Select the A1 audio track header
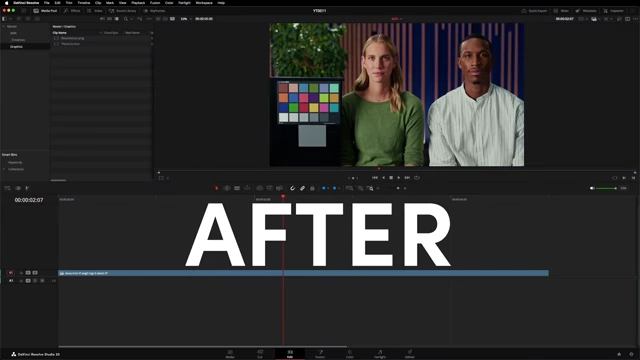Image resolution: width=640 pixels, height=360 pixels. pos(11,281)
